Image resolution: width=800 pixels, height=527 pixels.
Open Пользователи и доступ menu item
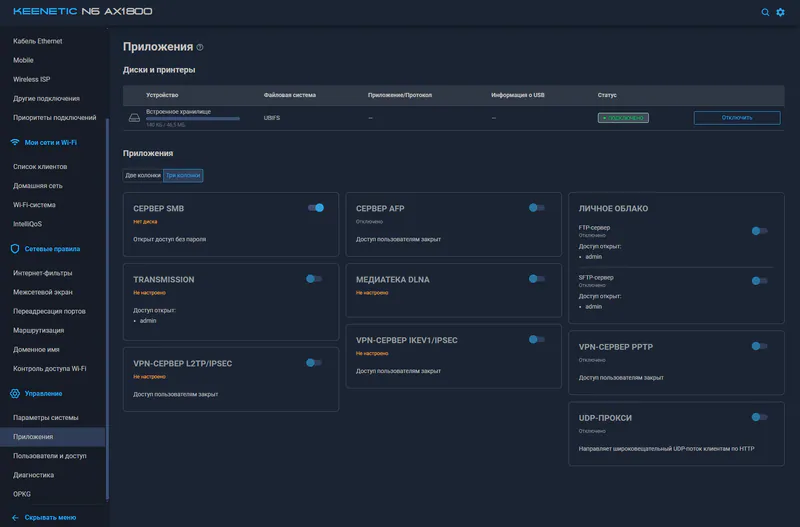tap(49, 456)
